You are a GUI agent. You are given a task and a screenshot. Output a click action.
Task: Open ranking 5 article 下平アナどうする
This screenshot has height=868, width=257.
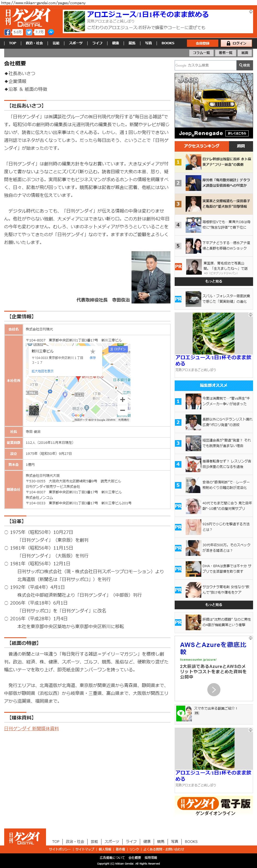[214, 246]
